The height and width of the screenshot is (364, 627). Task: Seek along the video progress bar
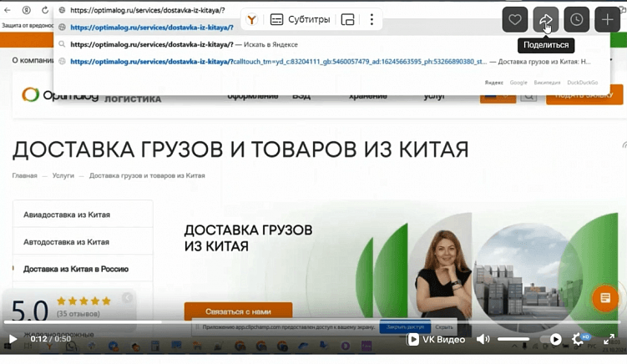click(312, 321)
